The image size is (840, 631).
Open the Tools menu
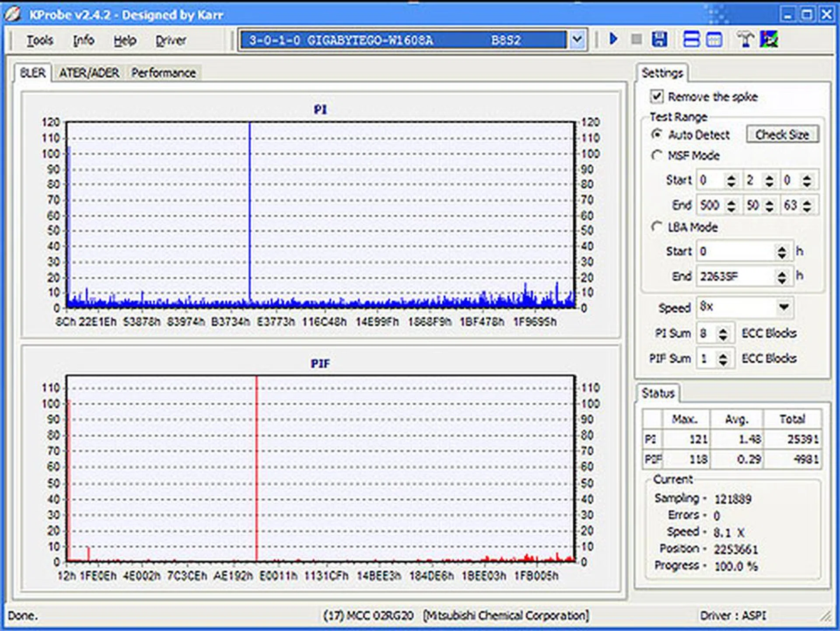point(40,41)
